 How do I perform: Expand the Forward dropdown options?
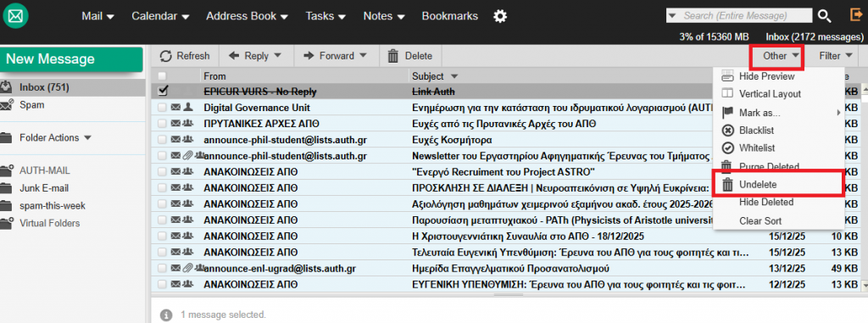363,56
